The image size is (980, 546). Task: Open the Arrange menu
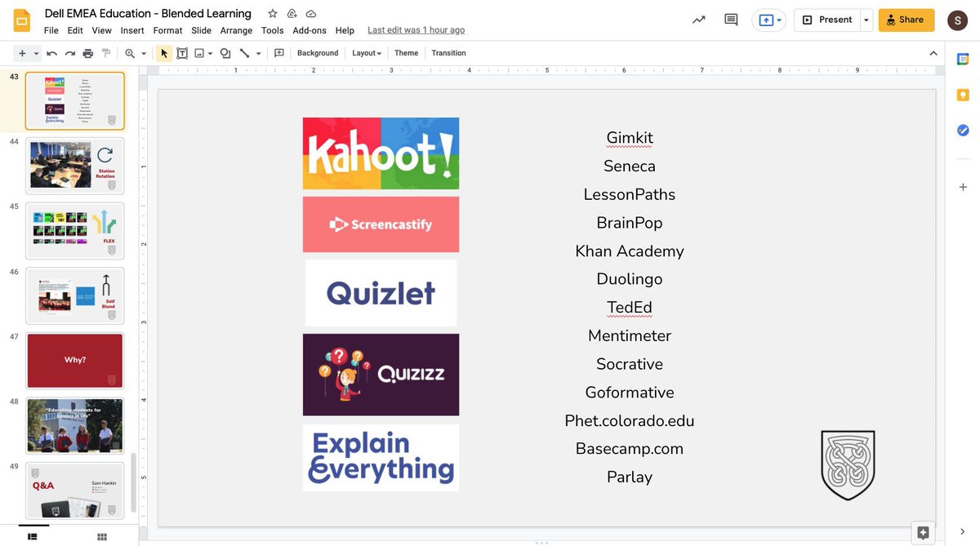coord(236,30)
